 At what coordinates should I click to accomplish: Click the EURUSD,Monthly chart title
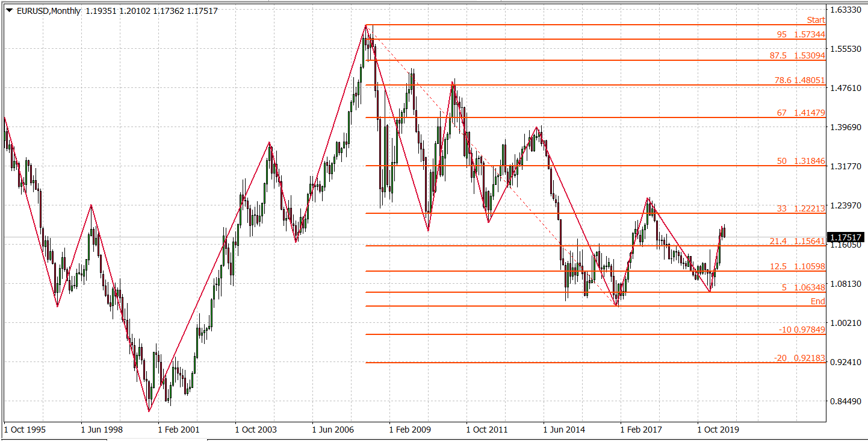pos(48,11)
